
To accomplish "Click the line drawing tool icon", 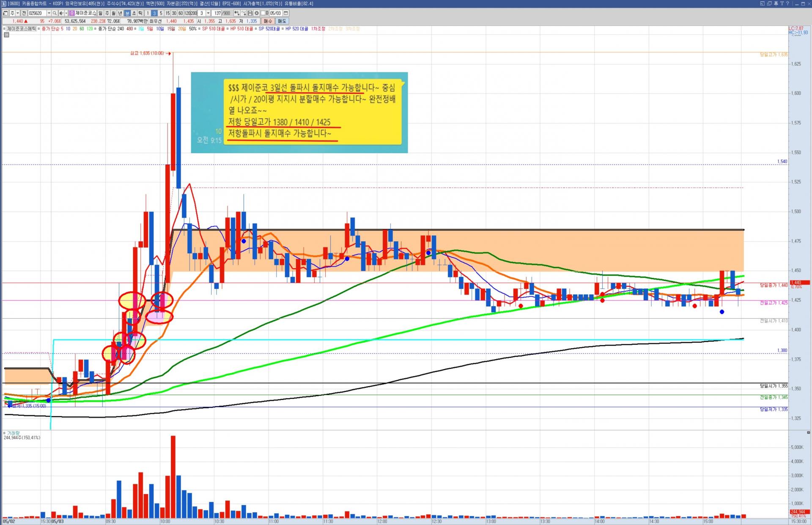I will pyautogui.click(x=244, y=13).
